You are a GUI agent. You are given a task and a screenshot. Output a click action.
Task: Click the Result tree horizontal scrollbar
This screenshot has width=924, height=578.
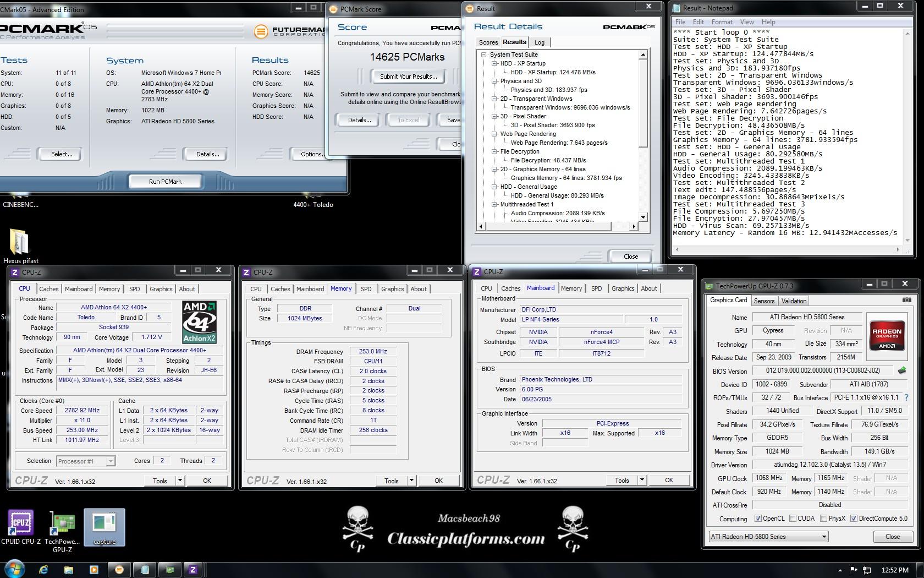pos(557,226)
